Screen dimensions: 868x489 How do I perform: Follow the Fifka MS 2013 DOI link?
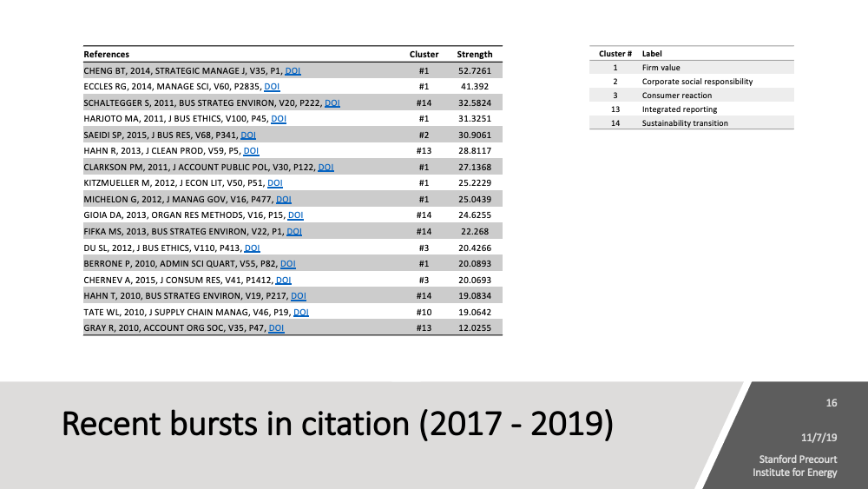coord(294,232)
